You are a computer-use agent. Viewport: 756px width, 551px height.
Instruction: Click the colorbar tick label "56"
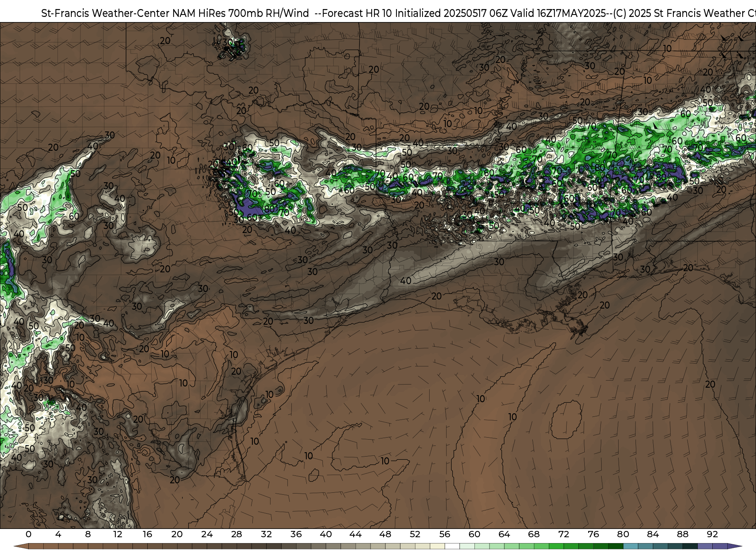pyautogui.click(x=445, y=534)
